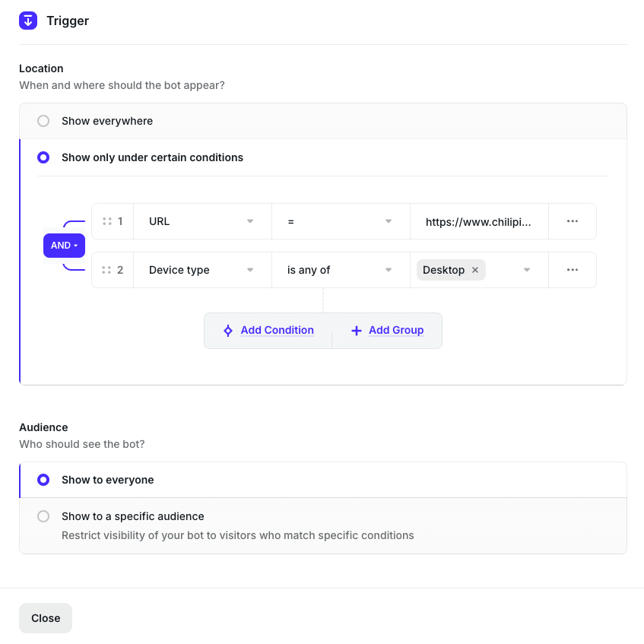Image resolution: width=644 pixels, height=644 pixels.
Task: Click the drag handle on condition row 2
Action: 107,270
